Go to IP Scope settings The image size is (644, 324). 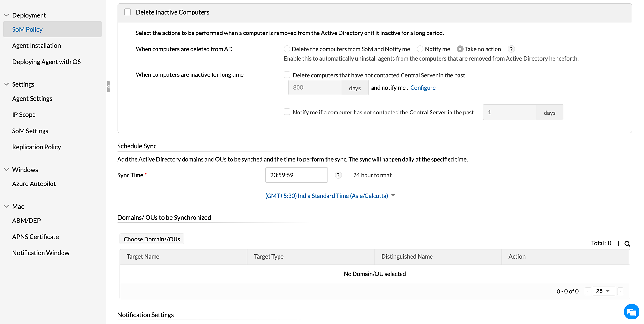tap(24, 114)
